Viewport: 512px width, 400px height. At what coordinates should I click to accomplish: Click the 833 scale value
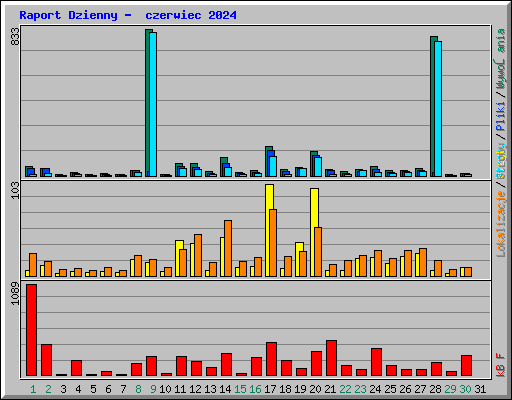15,37
